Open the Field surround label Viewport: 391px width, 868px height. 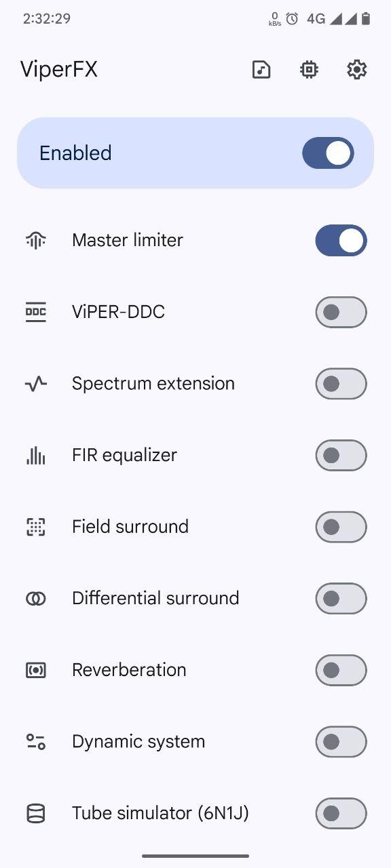pos(130,527)
